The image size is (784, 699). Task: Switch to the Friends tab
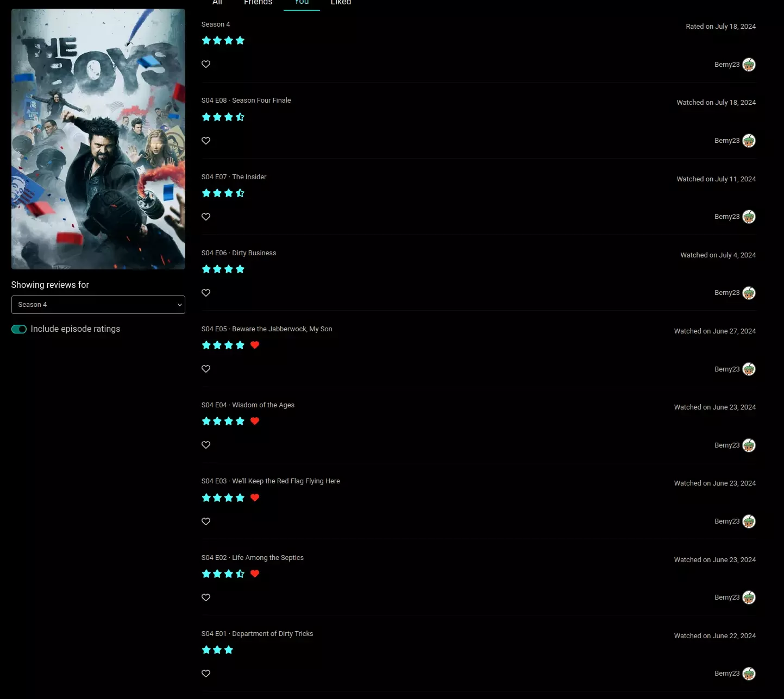point(258,3)
